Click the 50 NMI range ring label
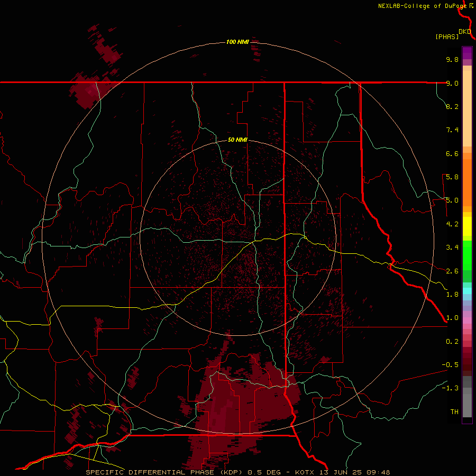The height and width of the screenshot is (476, 476). tap(237, 140)
